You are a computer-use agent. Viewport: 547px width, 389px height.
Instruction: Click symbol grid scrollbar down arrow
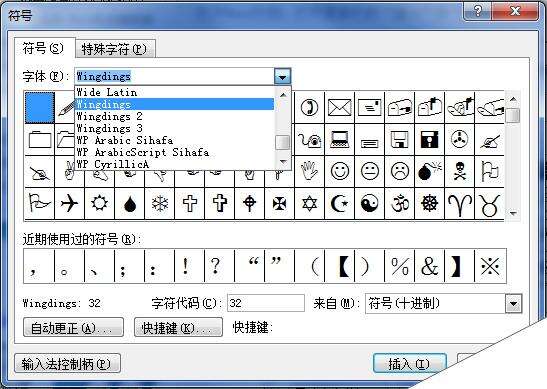click(513, 213)
